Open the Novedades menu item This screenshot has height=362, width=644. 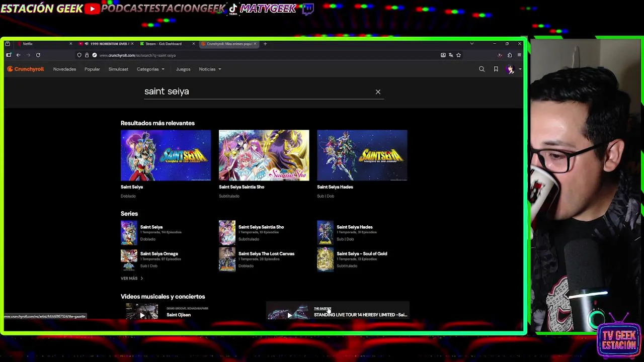point(64,69)
